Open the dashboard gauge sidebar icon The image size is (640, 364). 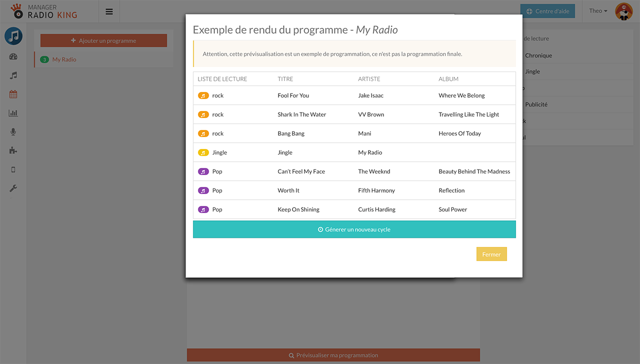point(13,56)
